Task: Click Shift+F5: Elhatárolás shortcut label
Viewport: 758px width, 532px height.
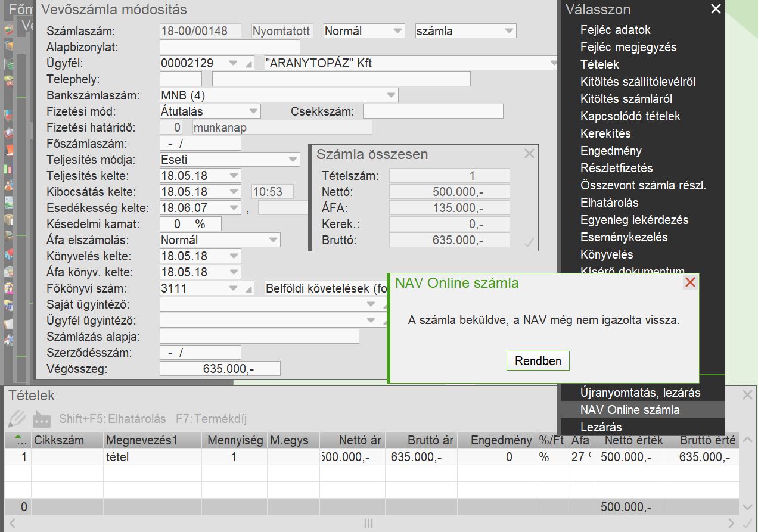Action: [x=112, y=419]
